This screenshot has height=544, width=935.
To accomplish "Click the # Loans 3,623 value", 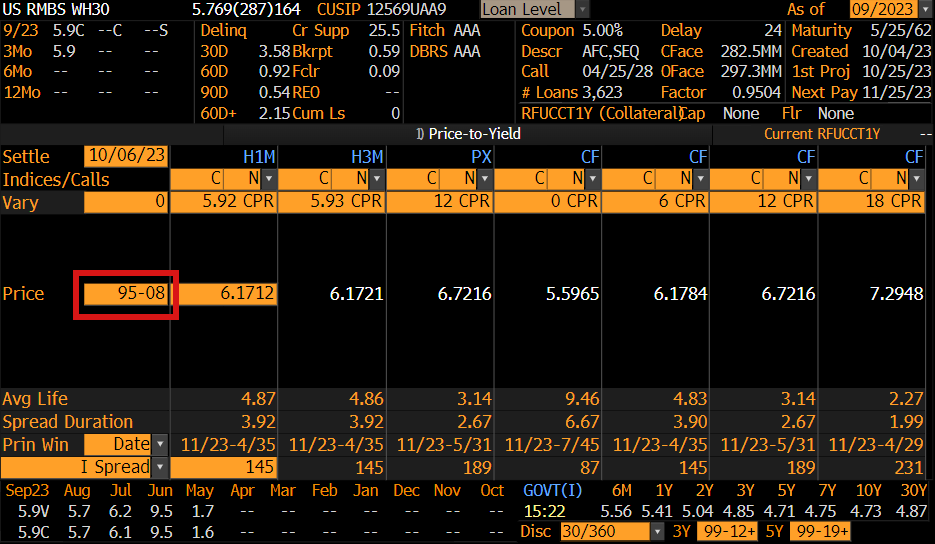I will (x=602, y=92).
